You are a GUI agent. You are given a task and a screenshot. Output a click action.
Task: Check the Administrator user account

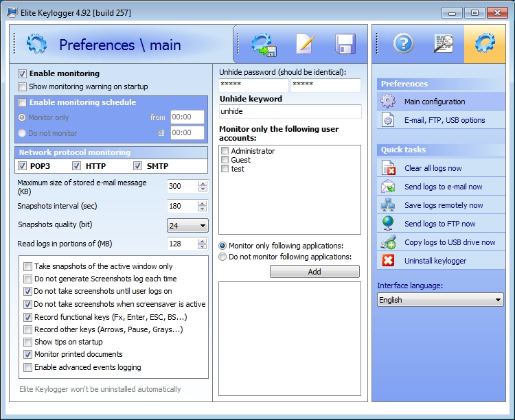(x=225, y=151)
